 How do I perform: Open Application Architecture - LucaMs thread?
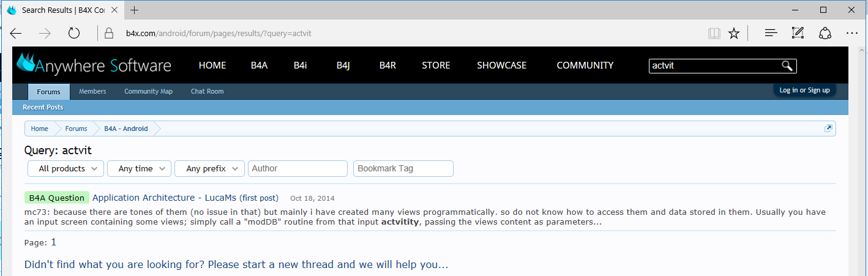pos(164,198)
